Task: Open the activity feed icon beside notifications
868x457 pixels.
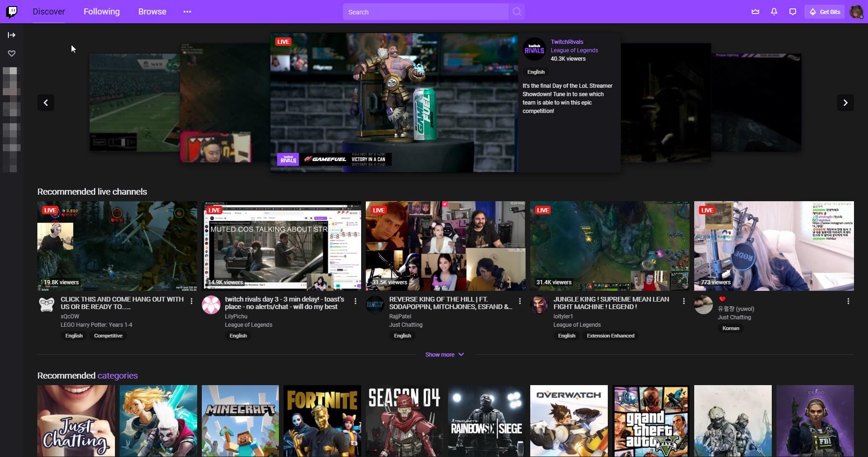Action: click(x=755, y=11)
